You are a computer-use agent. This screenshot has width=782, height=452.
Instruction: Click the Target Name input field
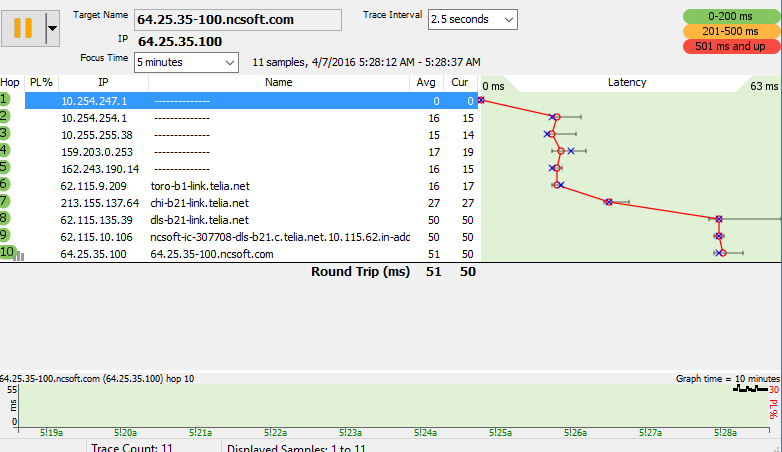click(x=238, y=19)
